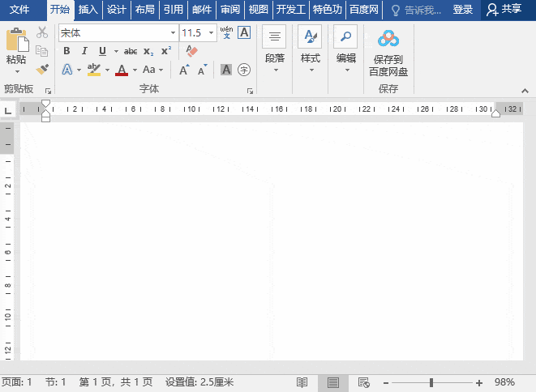Copy selection with copy icon
Screen dimensions: 536x392
(x=42, y=51)
